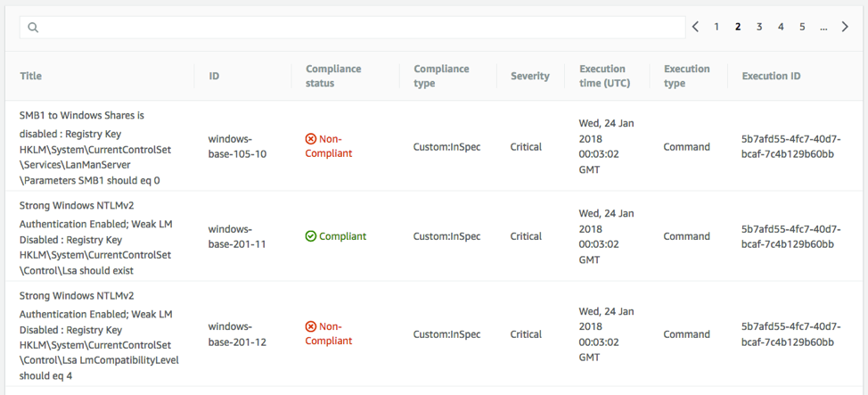This screenshot has width=868, height=395.
Task: Go to next page arrow
Action: pos(845,27)
